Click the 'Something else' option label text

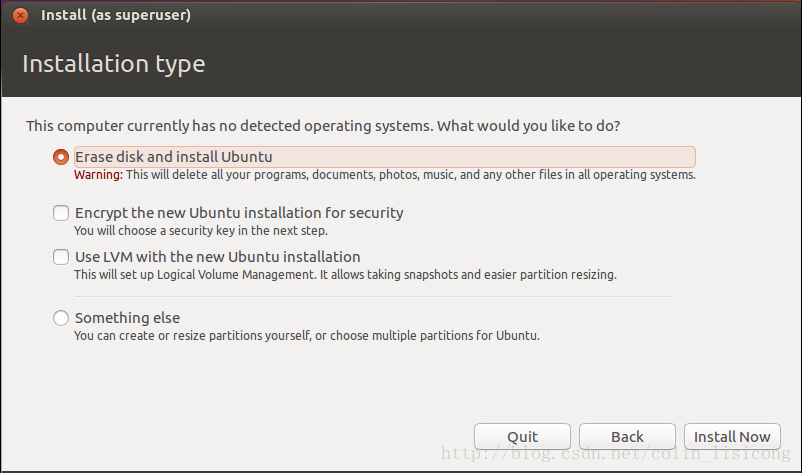point(127,318)
